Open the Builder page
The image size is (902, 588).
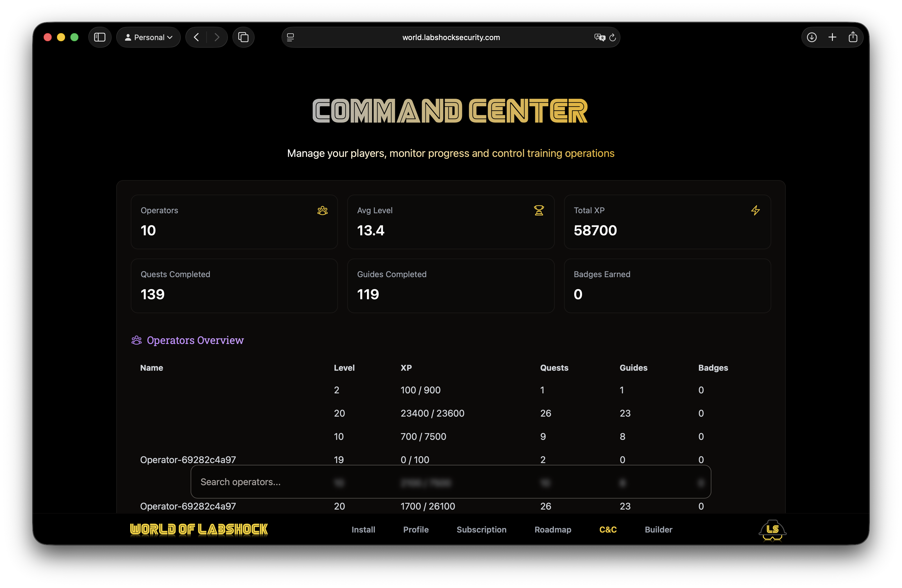[x=658, y=530]
